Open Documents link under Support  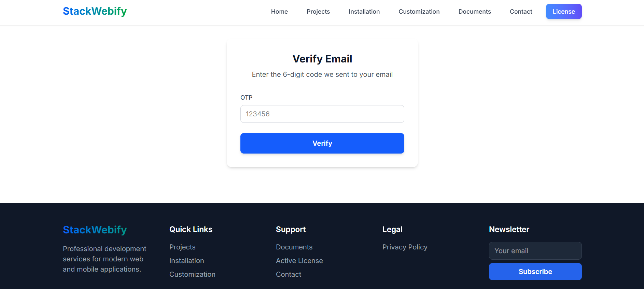point(294,247)
